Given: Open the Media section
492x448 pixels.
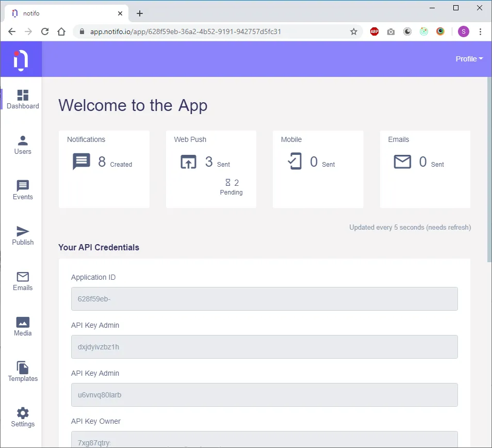Looking at the screenshot, I should click(x=23, y=327).
